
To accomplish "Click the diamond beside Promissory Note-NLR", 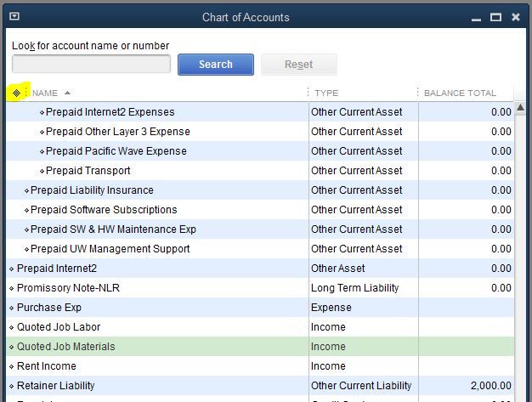I will pyautogui.click(x=12, y=288).
